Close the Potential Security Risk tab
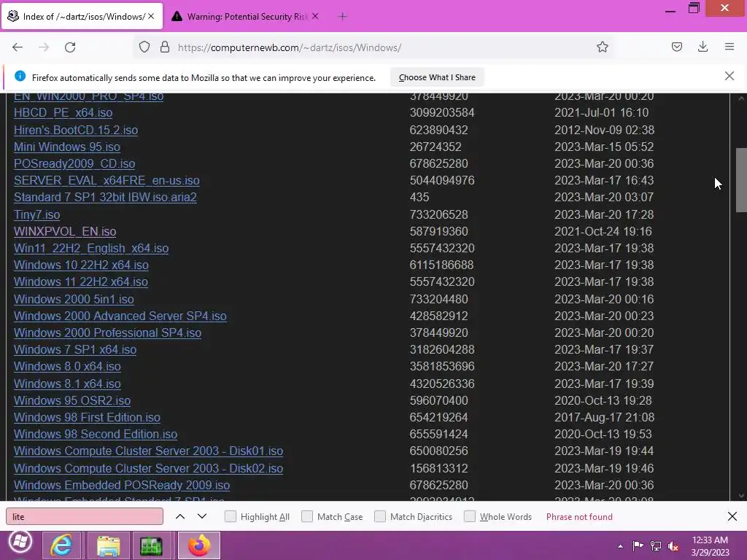This screenshot has width=747, height=560. pyautogui.click(x=315, y=16)
